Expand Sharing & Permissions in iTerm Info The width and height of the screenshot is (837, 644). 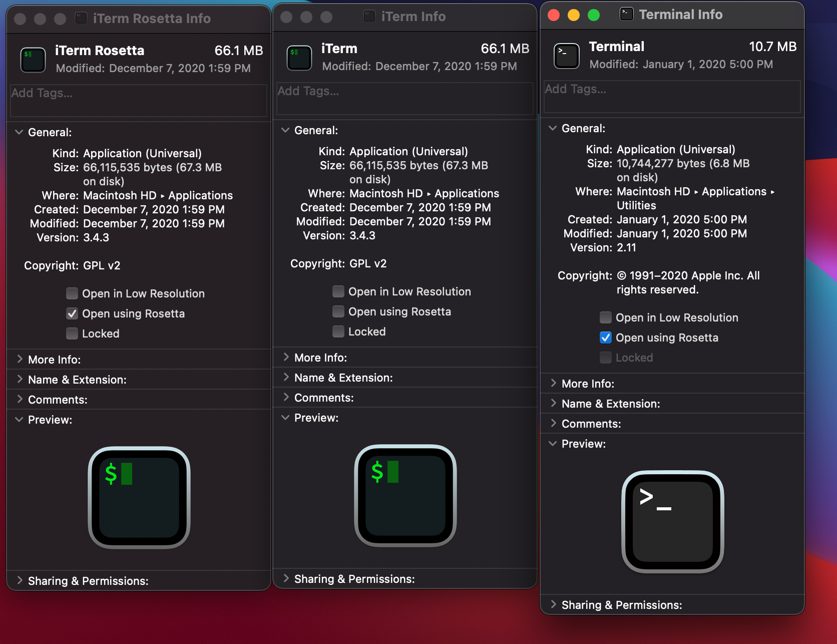(286, 578)
